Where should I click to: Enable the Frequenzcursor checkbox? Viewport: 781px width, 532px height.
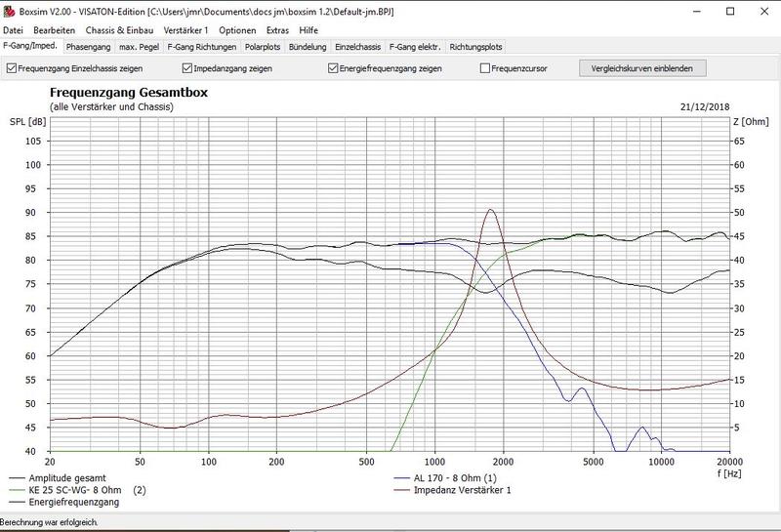click(485, 69)
